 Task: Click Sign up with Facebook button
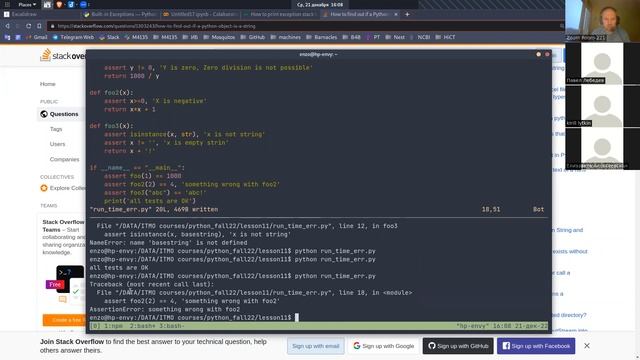coord(536,346)
